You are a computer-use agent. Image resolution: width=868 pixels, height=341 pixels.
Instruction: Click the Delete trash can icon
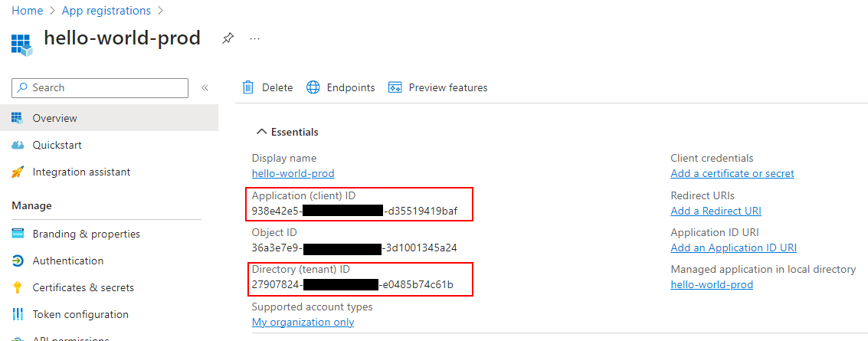tap(248, 87)
